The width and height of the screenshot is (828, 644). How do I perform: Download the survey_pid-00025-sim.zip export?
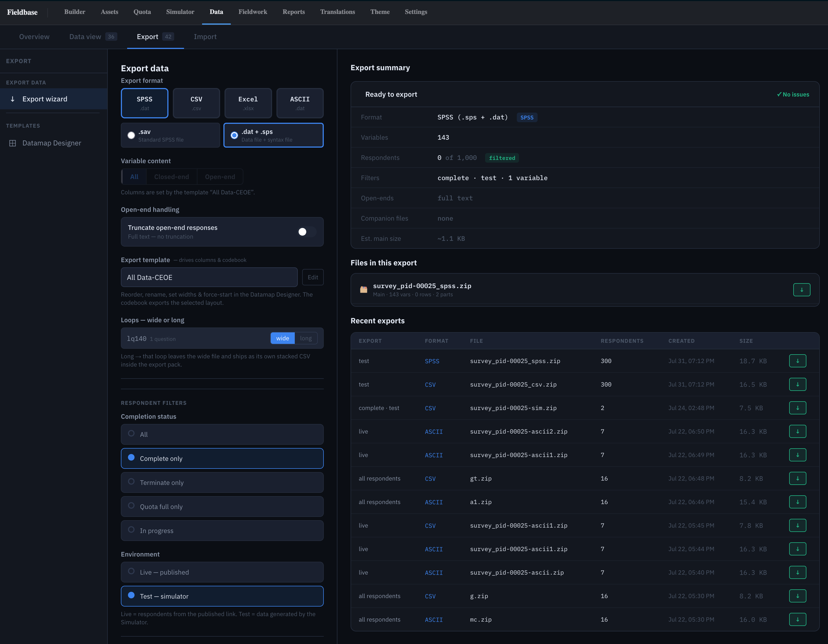coord(797,408)
